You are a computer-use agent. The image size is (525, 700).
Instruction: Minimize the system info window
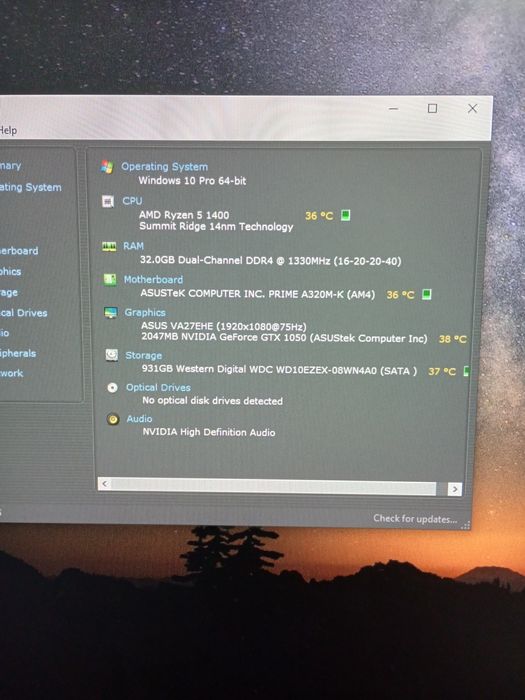click(393, 108)
